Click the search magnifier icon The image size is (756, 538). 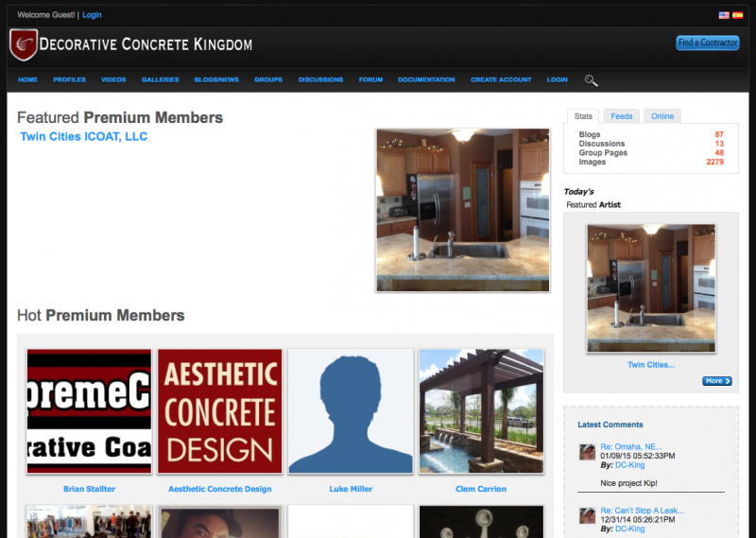pos(592,80)
